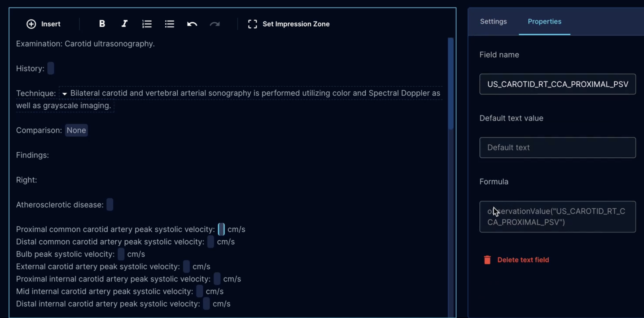
Task: Toggle italic formatting
Action: click(x=124, y=24)
